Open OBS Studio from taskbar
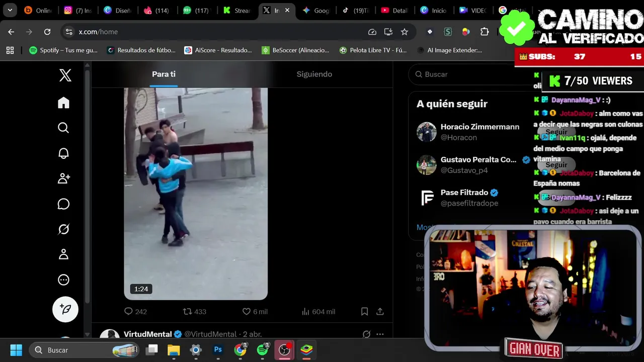644x362 pixels. point(285,350)
